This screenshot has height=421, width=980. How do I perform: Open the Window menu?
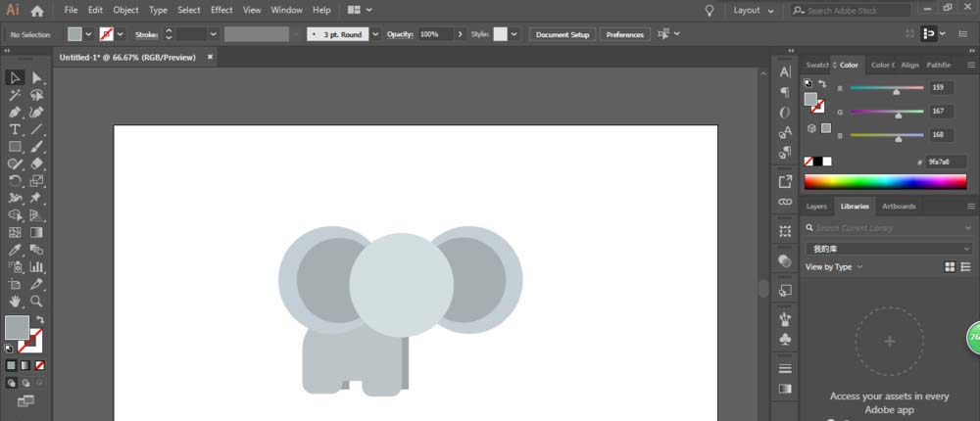[x=287, y=10]
